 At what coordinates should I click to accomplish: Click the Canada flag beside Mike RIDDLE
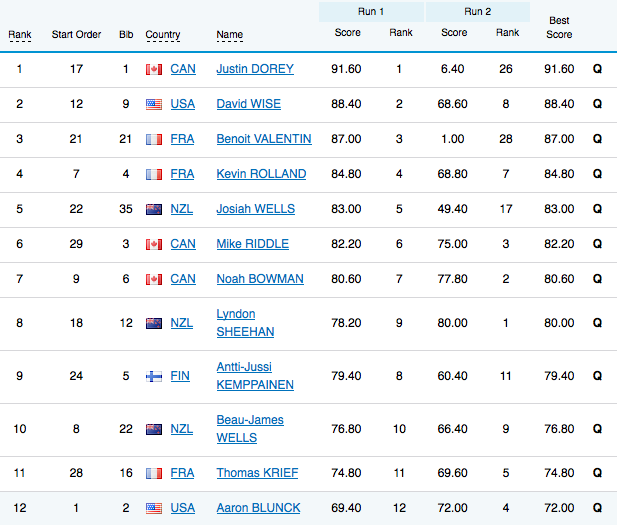pos(154,244)
